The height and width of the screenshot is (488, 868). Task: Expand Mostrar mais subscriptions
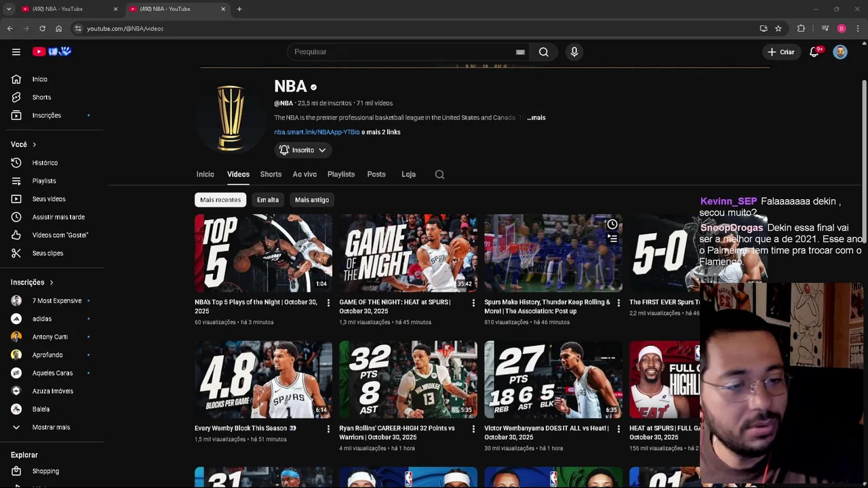coord(52,427)
